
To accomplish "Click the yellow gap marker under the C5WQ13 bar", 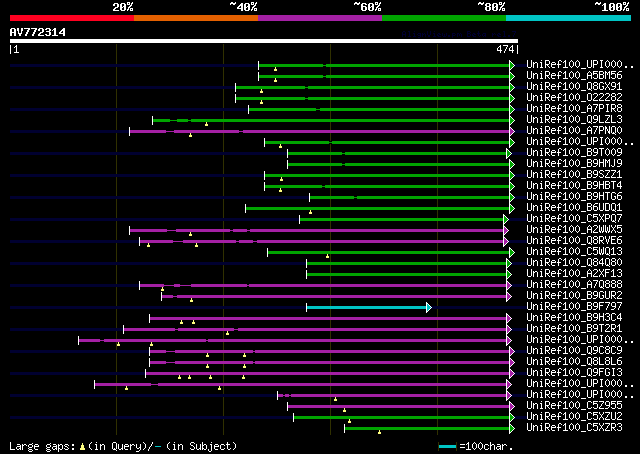I will coord(328,256).
